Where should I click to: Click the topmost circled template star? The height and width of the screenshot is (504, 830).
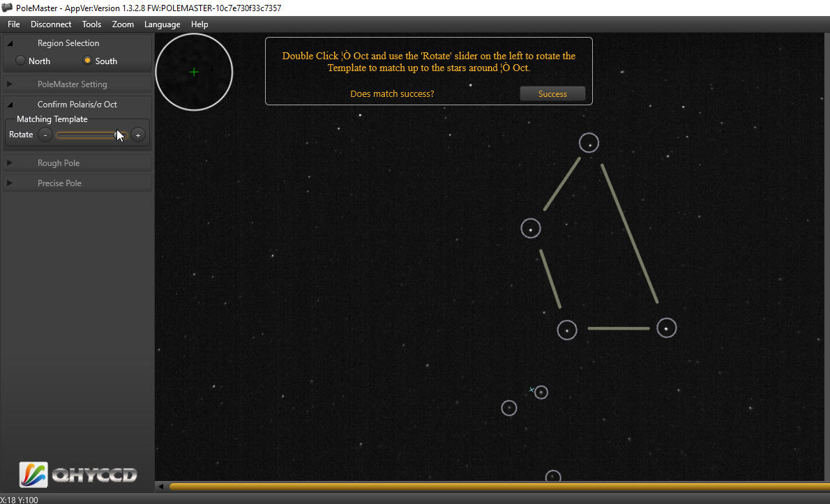coord(589,144)
